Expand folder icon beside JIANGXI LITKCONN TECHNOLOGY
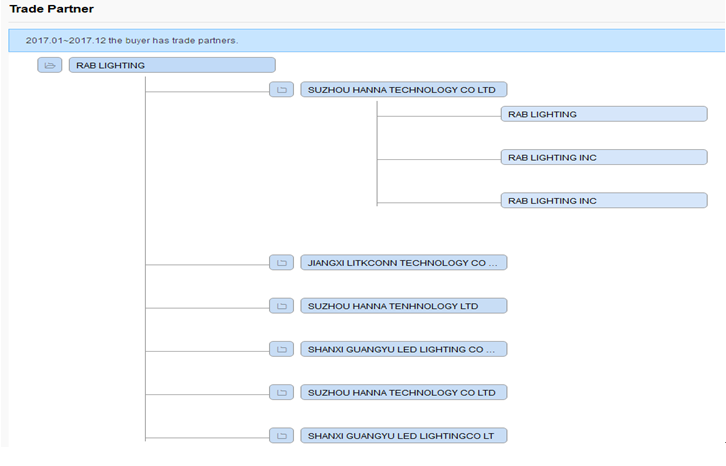The image size is (726, 466). pyautogui.click(x=282, y=263)
